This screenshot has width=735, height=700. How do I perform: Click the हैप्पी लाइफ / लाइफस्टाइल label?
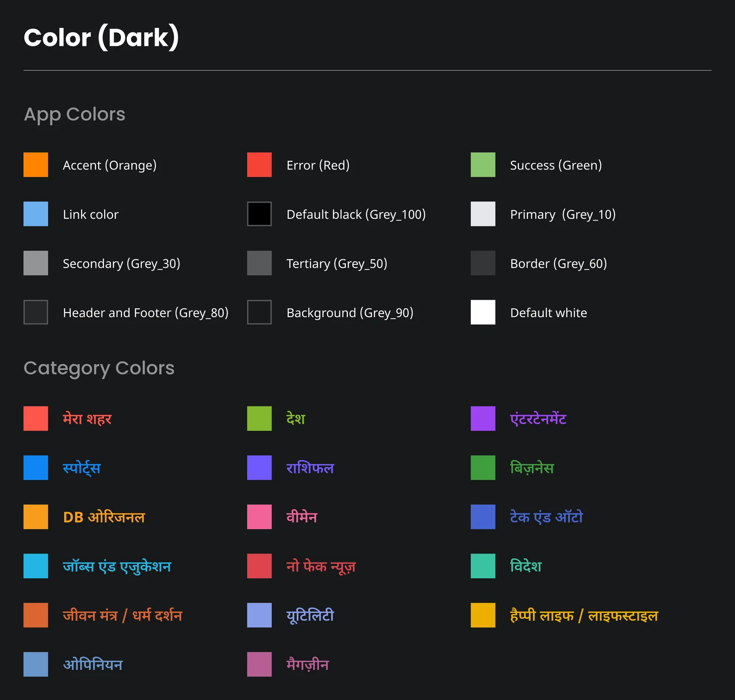point(584,616)
